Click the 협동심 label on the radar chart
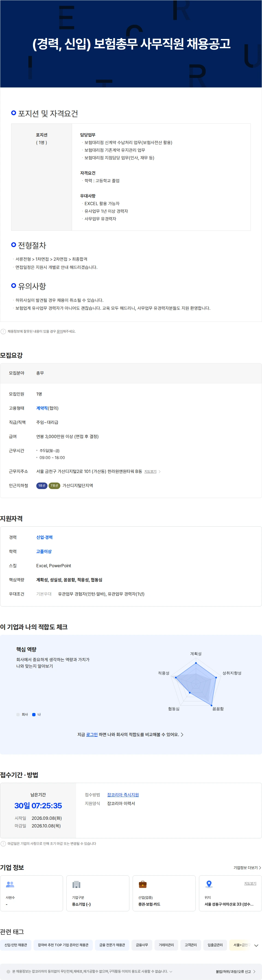Viewport: 262px width, 980px height. tap(174, 709)
